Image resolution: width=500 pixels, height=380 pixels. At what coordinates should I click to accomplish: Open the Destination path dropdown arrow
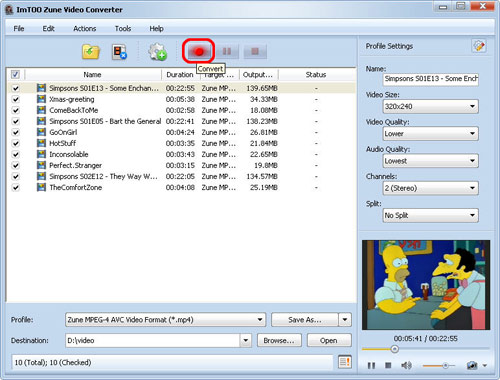245,340
